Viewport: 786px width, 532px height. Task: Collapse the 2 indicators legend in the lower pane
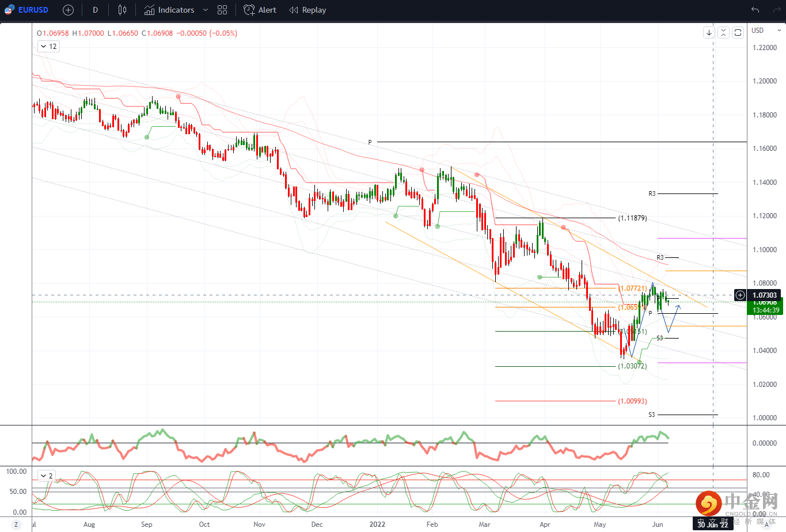(46, 476)
